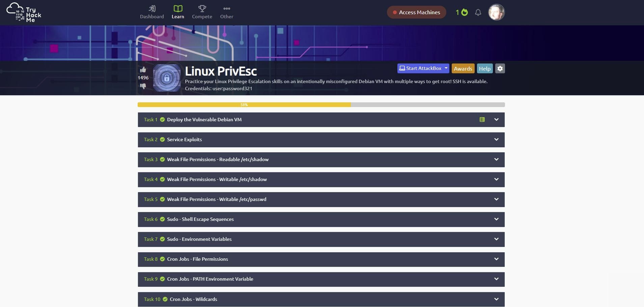This screenshot has width=644, height=307.
Task: Open room settings gear icon
Action: pyautogui.click(x=500, y=69)
